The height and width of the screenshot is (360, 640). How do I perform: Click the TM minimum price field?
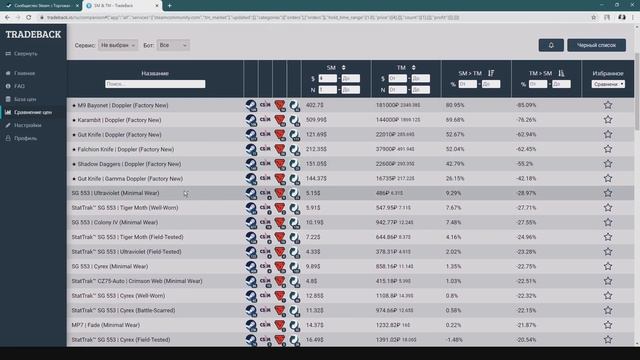point(397,78)
